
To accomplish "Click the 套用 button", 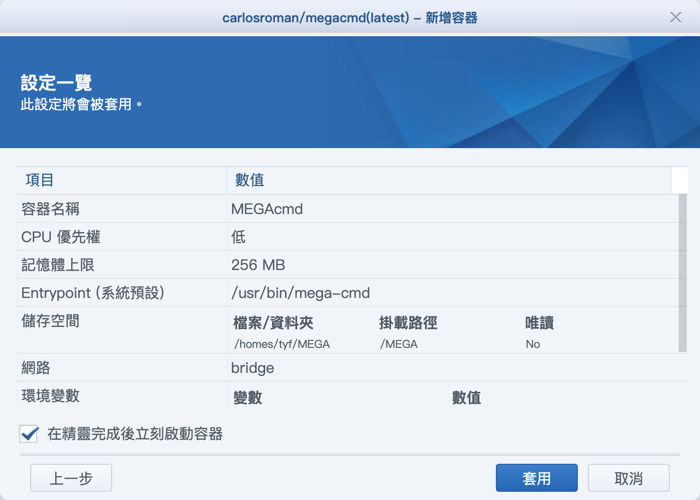I will tap(537, 478).
